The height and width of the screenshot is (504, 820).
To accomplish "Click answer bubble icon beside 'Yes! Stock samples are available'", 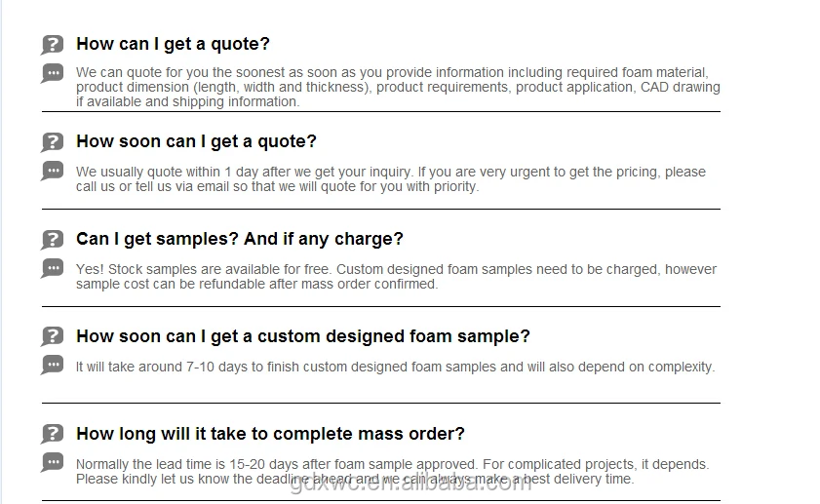I will 53,268.
